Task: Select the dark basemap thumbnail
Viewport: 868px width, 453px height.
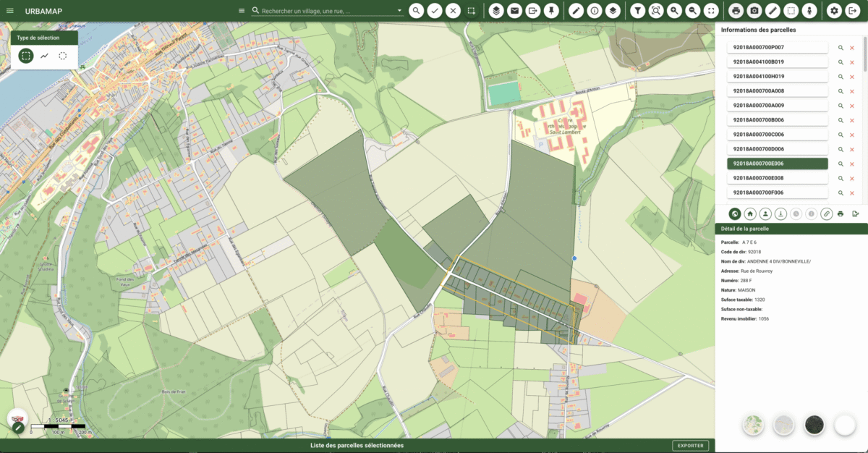Action: (813, 426)
